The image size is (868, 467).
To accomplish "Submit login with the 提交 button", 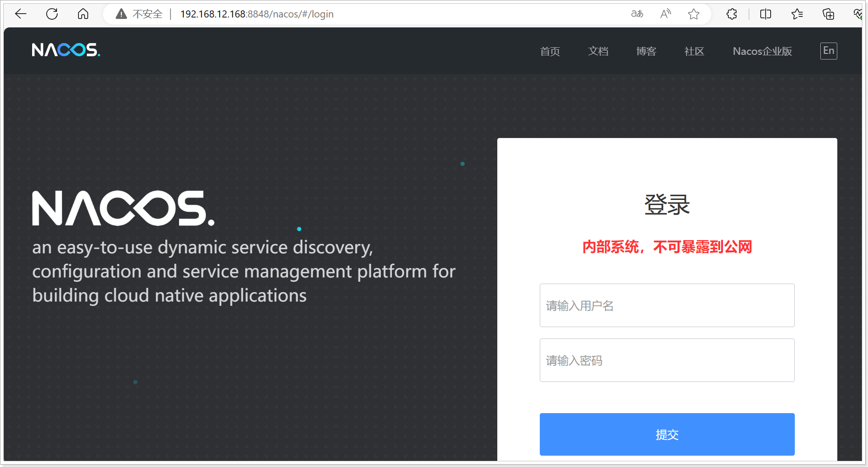I will point(667,434).
